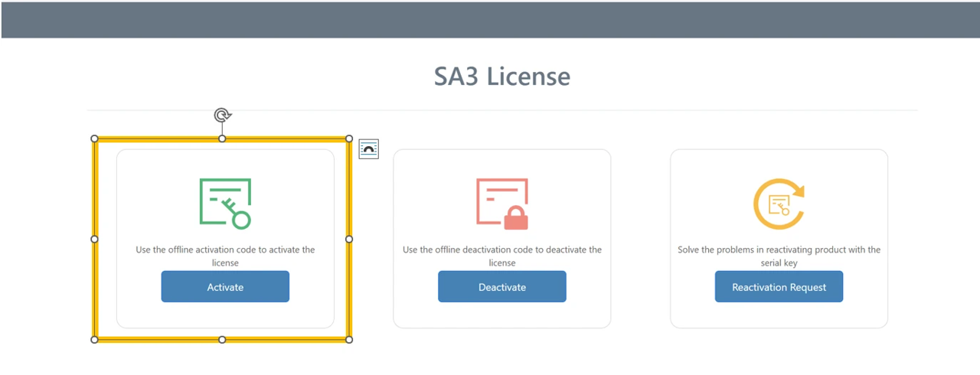Click the top-center resize handle of selection
Screen dimensions: 980x375
click(x=222, y=139)
